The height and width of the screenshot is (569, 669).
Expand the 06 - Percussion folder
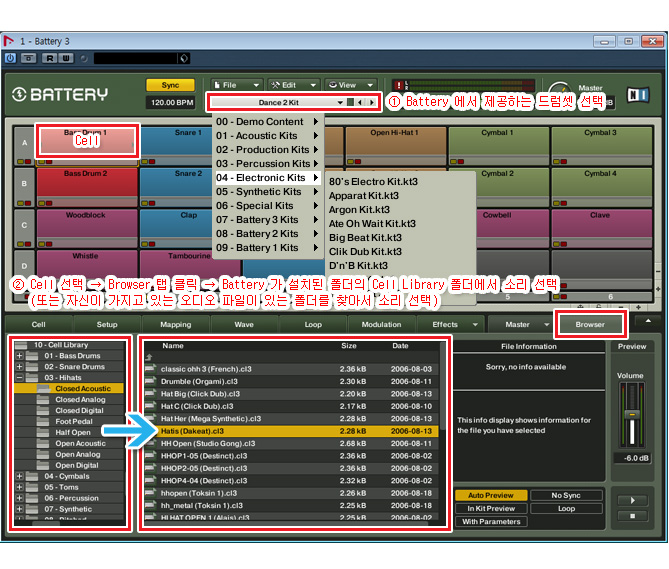click(x=19, y=498)
